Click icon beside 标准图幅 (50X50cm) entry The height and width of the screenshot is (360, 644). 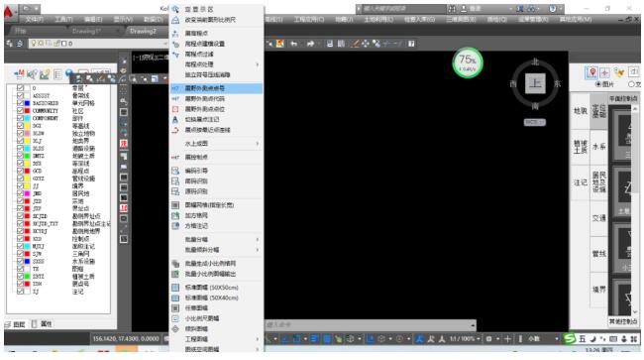tap(175, 288)
